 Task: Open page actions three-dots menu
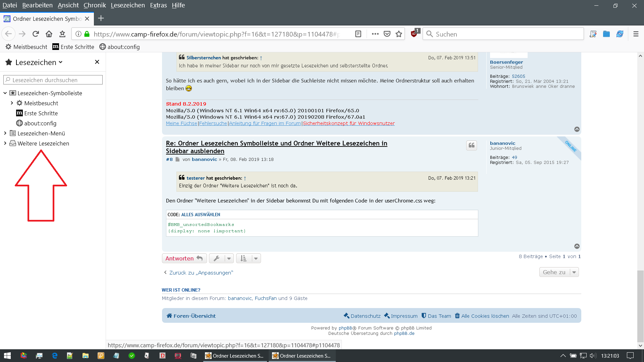pos(375,34)
